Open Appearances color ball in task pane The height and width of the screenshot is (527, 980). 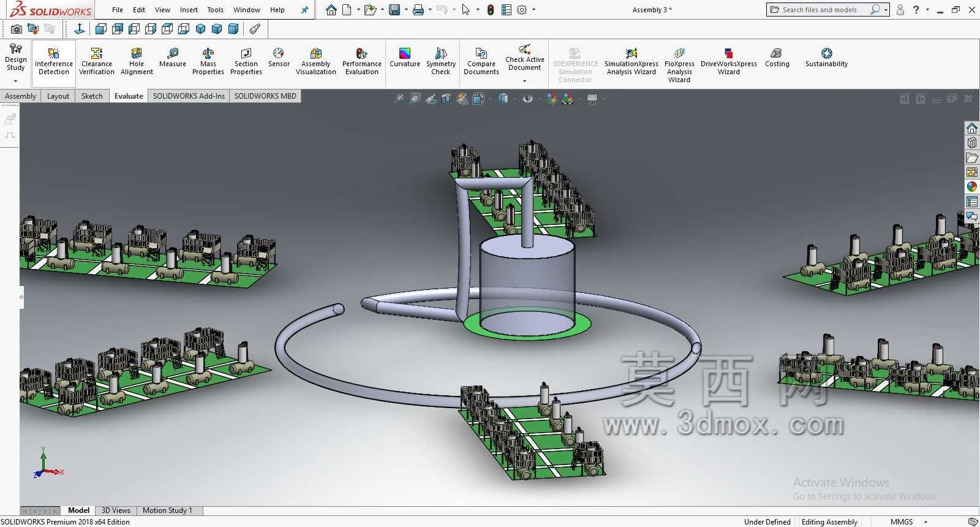tap(972, 187)
